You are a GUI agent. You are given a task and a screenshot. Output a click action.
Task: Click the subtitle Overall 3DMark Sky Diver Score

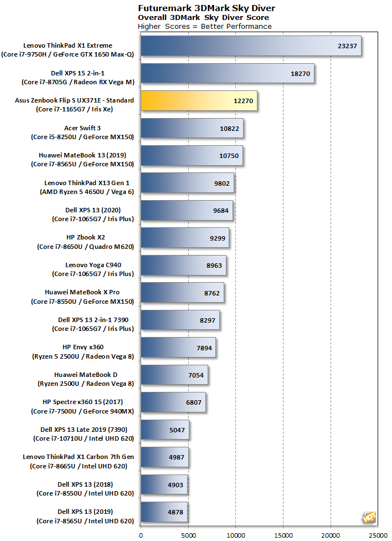[x=203, y=18]
